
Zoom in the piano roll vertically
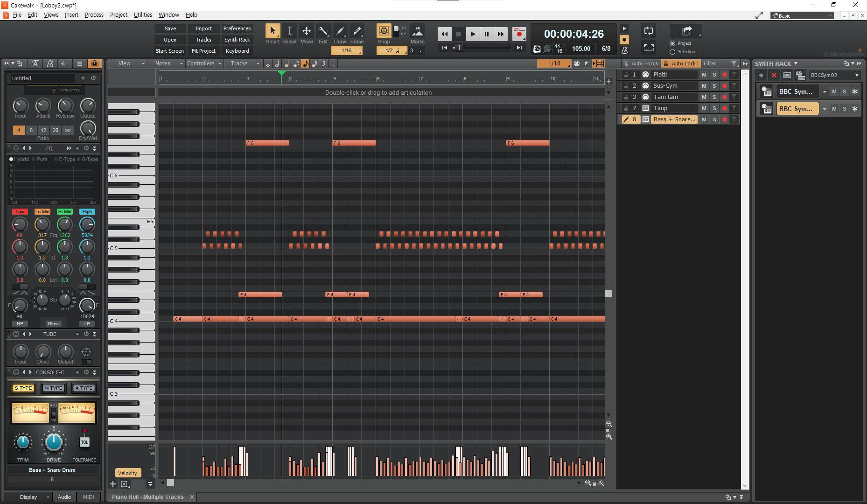pyautogui.click(x=609, y=436)
